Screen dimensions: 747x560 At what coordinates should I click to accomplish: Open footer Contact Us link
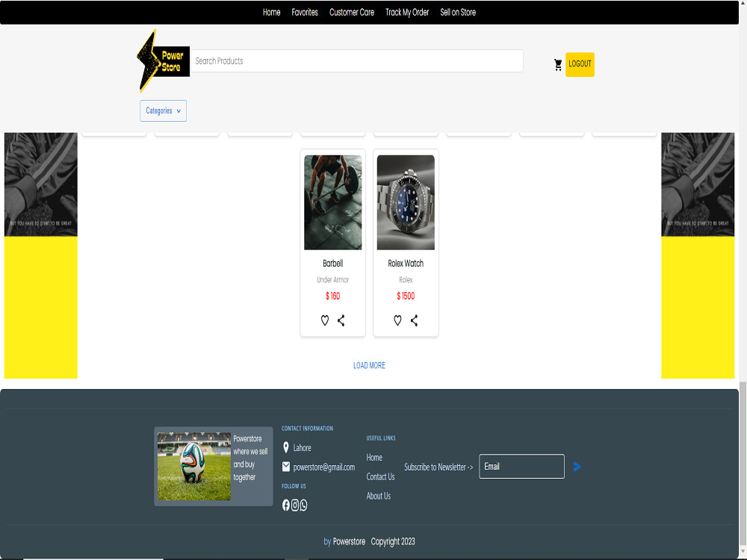pos(380,476)
